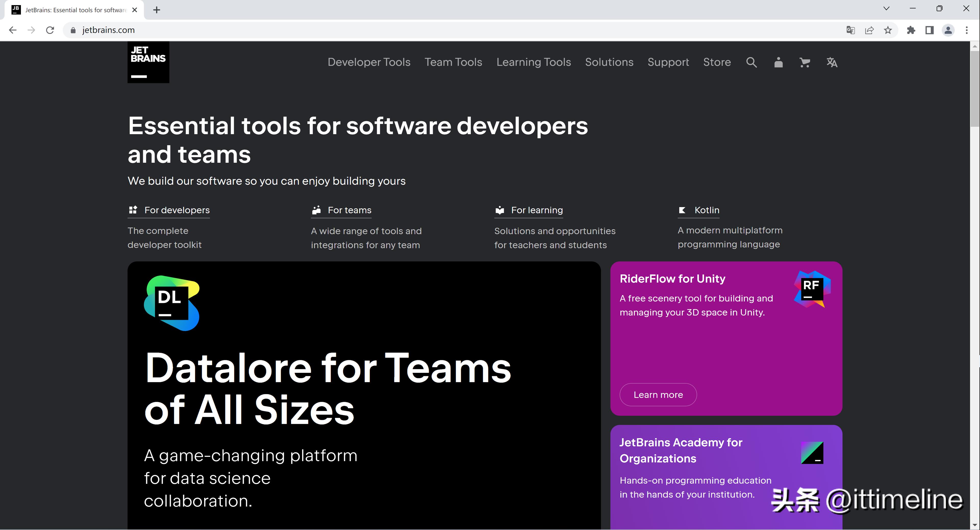Click 'A wide range of tools and integrations' text
The width and height of the screenshot is (980, 530).
[x=366, y=238]
